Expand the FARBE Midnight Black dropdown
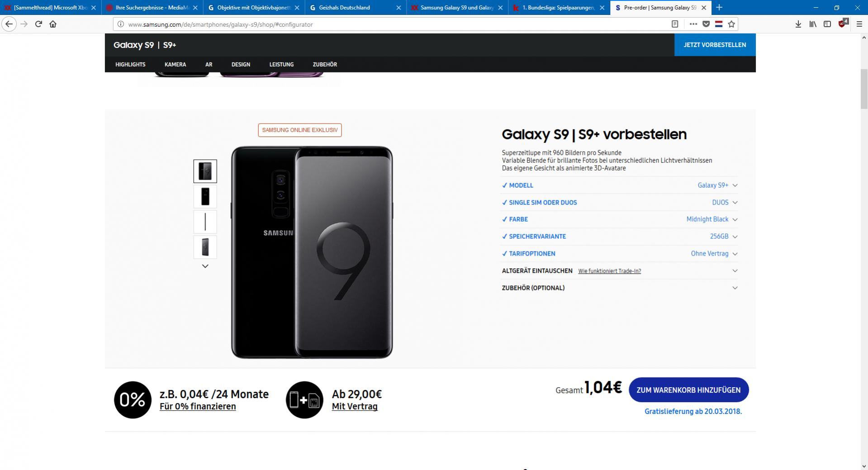 point(619,219)
